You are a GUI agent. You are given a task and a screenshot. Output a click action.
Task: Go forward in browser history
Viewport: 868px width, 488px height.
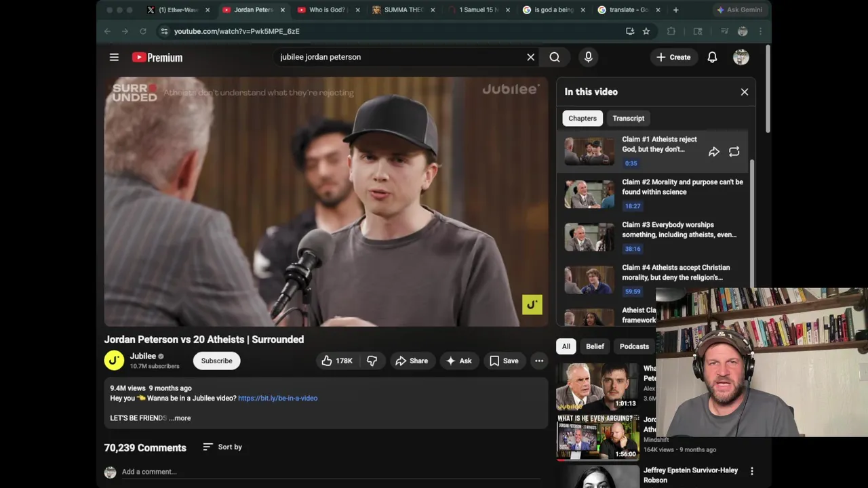click(x=125, y=31)
